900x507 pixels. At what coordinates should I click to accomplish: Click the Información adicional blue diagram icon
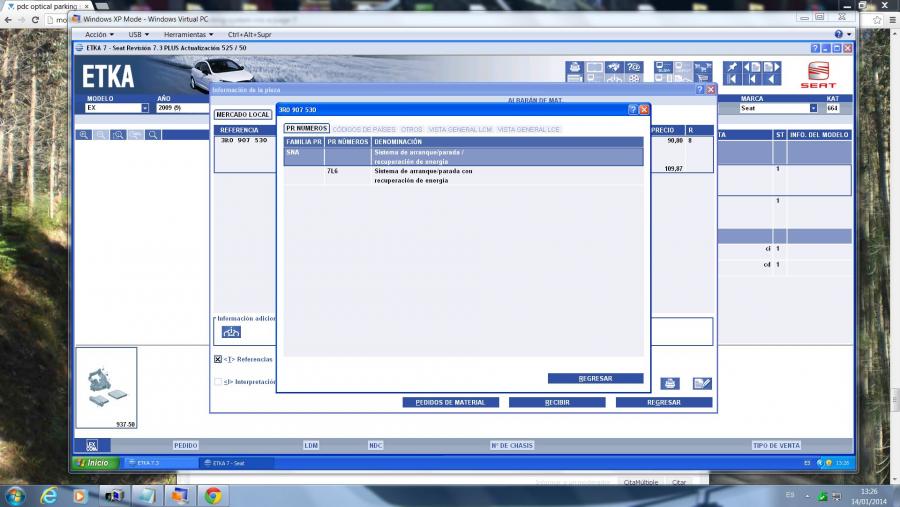pos(231,332)
